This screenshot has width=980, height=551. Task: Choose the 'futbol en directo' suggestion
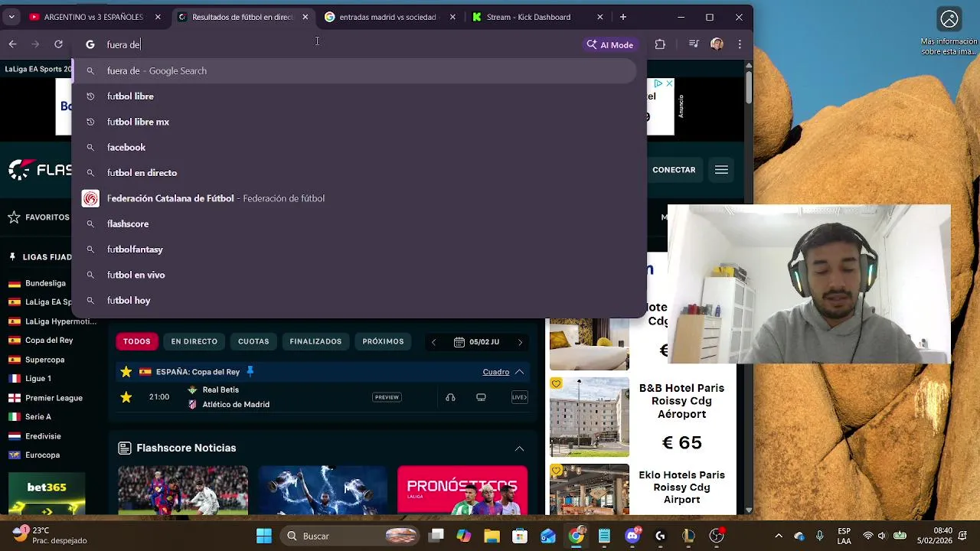(354, 173)
